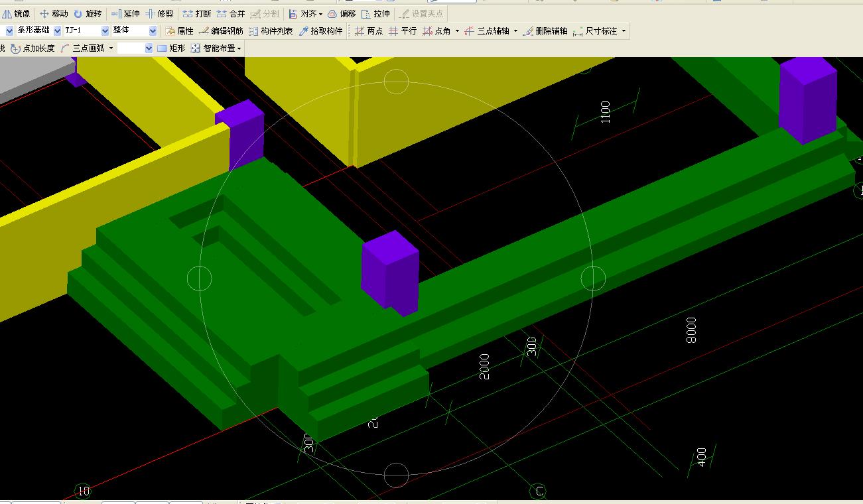Click the 合并 merge tool

(231, 13)
